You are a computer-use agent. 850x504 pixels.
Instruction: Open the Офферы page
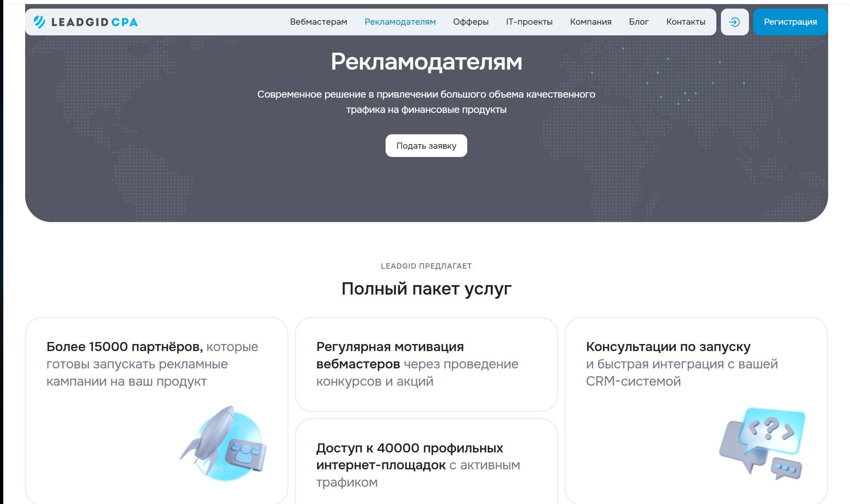[x=471, y=22]
